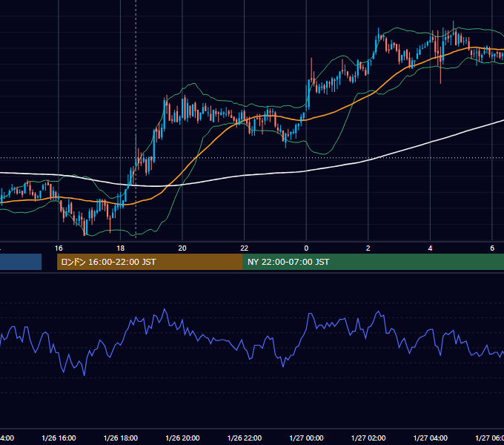Click the 1/26 22:00 label on the lower axis
Image resolution: width=504 pixels, height=445 pixels.
[245, 438]
